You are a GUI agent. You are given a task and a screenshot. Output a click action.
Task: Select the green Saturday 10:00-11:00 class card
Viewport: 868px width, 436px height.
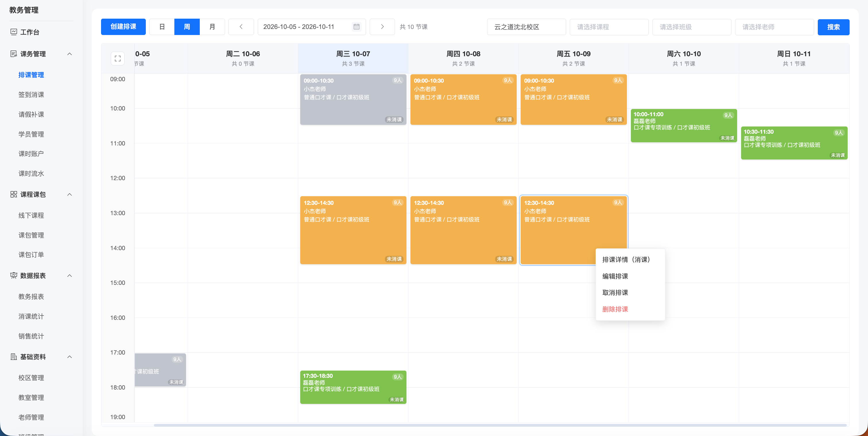tap(684, 126)
